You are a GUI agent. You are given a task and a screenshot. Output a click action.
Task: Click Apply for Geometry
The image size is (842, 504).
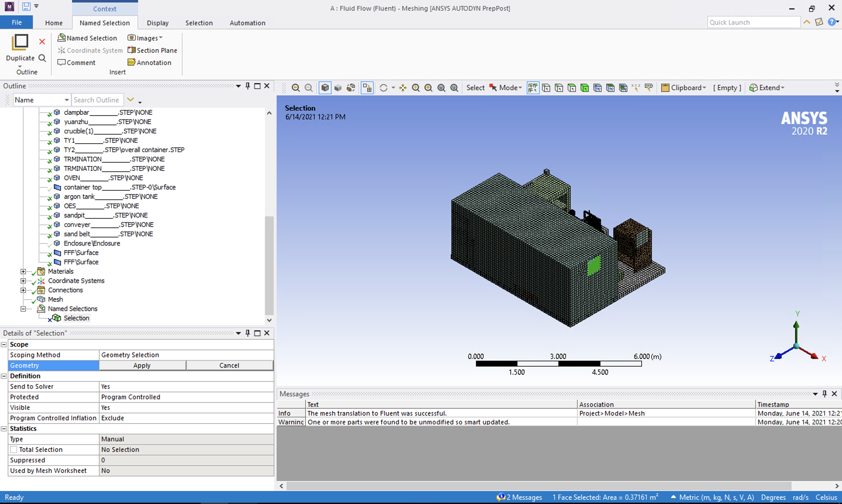click(142, 365)
